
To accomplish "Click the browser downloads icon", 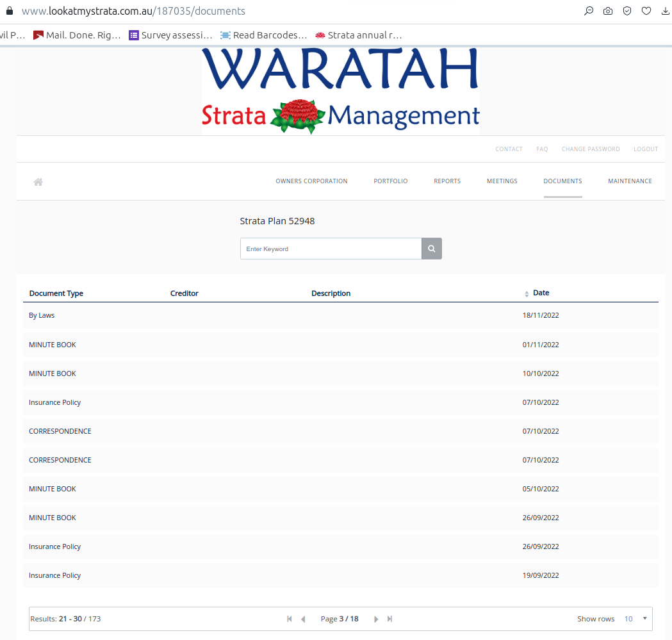I will (666, 11).
